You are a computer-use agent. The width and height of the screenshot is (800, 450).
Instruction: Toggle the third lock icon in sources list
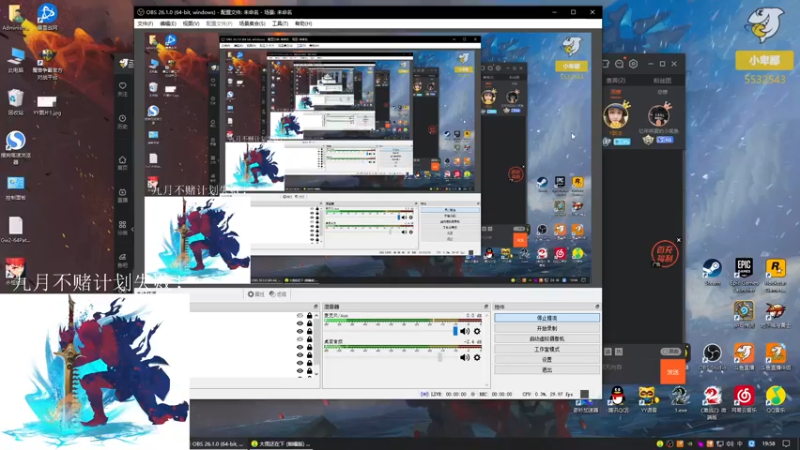[309, 331]
